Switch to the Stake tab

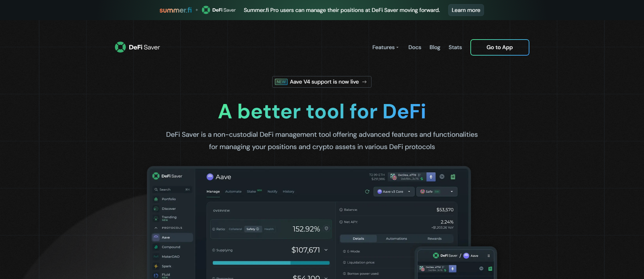(x=251, y=192)
